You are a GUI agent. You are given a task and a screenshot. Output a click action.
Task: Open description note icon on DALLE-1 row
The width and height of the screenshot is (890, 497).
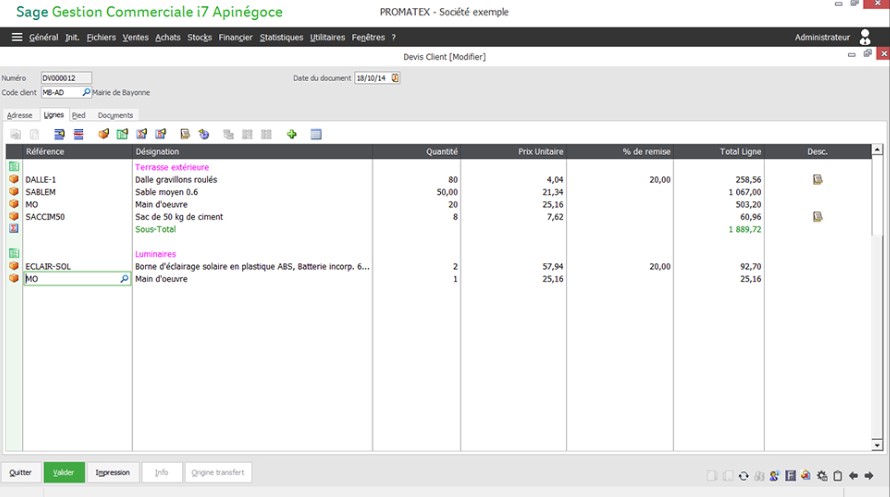pyautogui.click(x=817, y=179)
